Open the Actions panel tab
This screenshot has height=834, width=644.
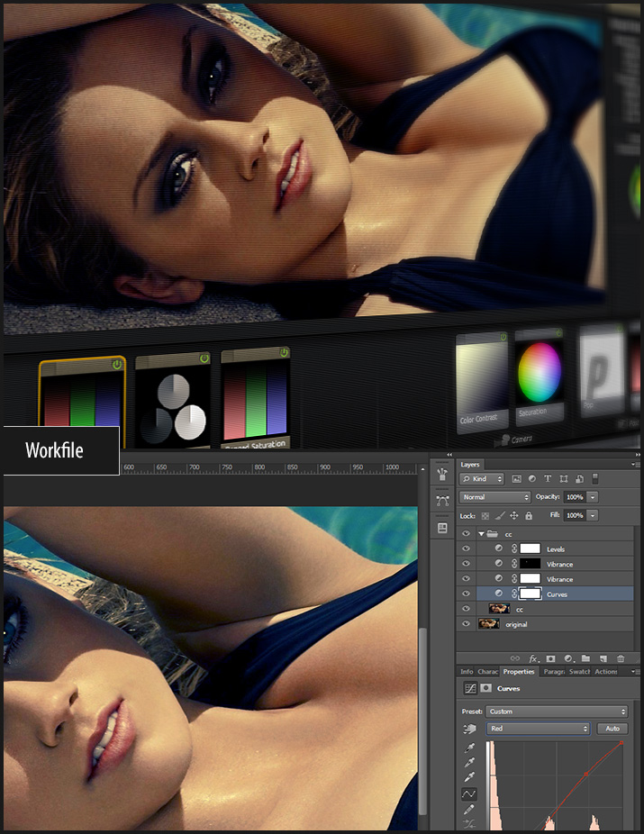tap(605, 672)
